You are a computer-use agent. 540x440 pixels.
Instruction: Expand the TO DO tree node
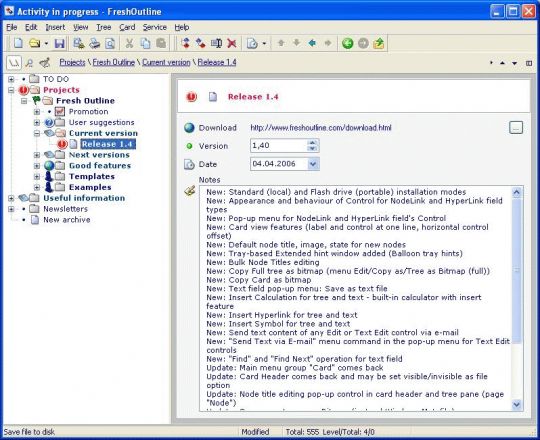click(11, 79)
